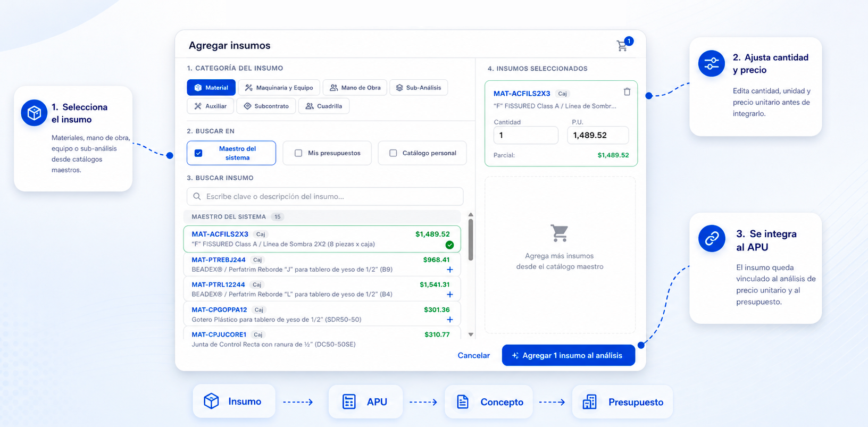
Task: Click the Agregar insumos dialog title
Action: pos(229,46)
